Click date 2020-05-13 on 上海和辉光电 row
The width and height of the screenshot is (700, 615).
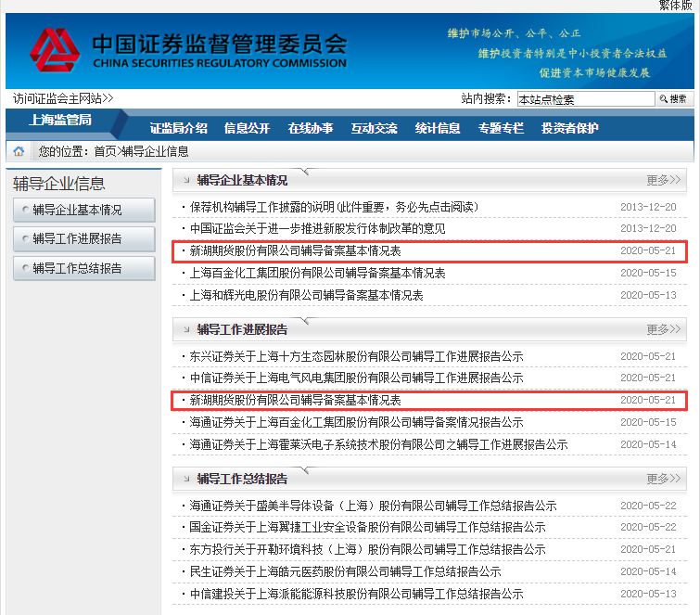click(648, 295)
